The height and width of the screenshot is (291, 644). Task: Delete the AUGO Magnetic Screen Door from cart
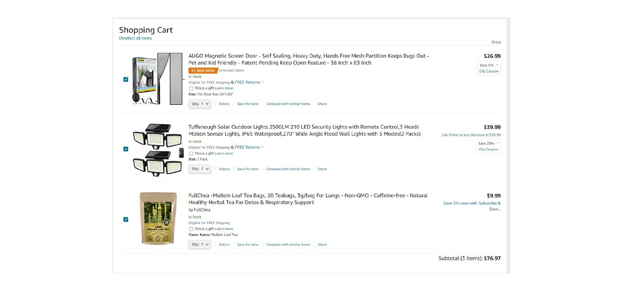point(224,104)
